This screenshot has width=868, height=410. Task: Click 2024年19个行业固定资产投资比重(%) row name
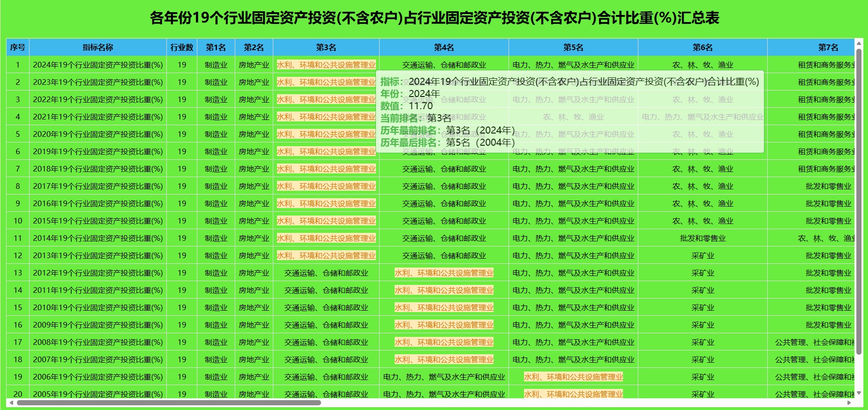[x=98, y=65]
